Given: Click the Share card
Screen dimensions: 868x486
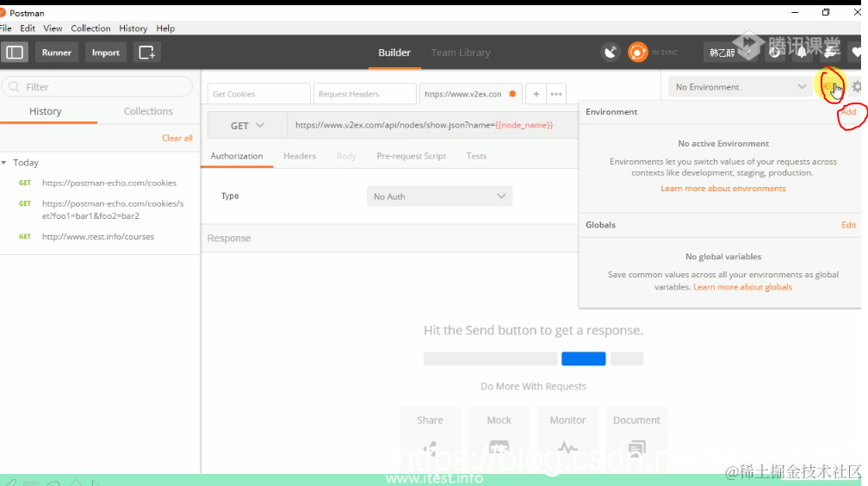Looking at the screenshot, I should pos(431,438).
